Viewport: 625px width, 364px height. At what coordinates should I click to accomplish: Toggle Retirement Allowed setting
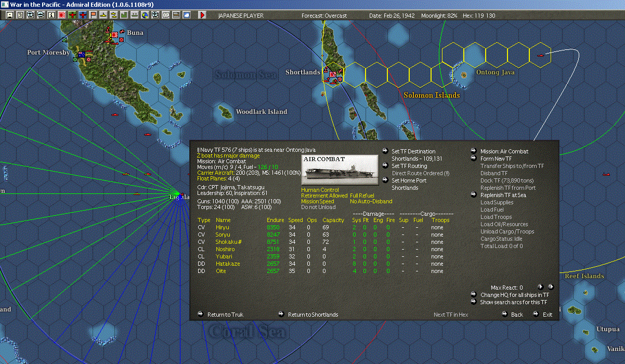324,196
